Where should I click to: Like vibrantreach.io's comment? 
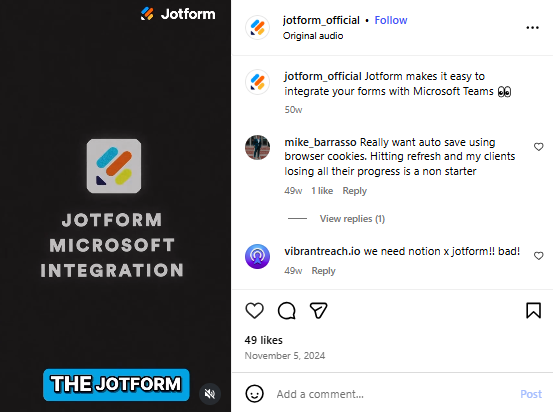(538, 256)
